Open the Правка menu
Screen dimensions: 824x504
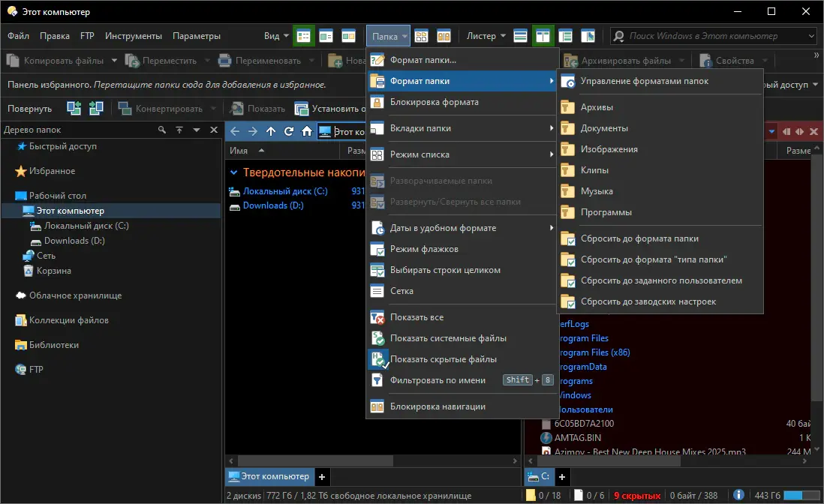[x=55, y=36]
